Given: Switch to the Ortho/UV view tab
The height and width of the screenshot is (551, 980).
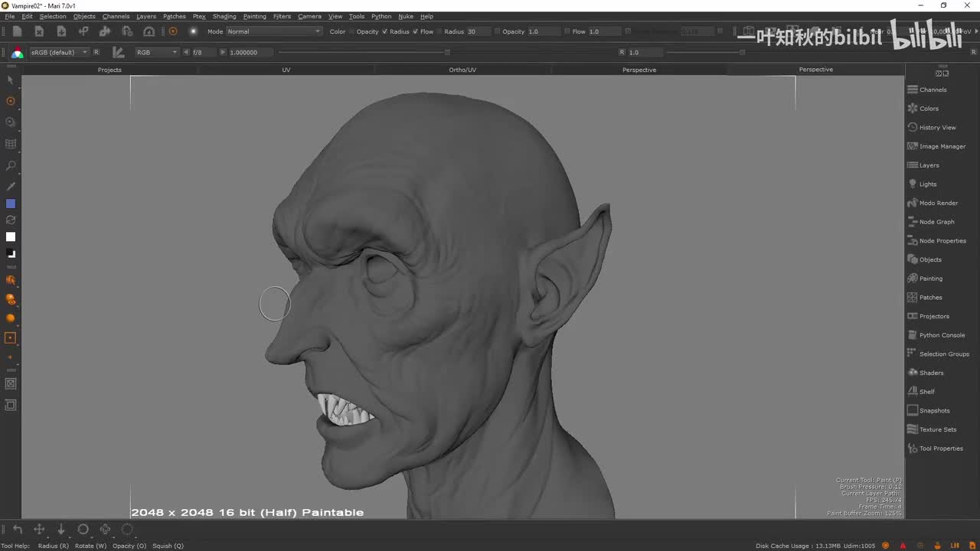Looking at the screenshot, I should tap(462, 70).
